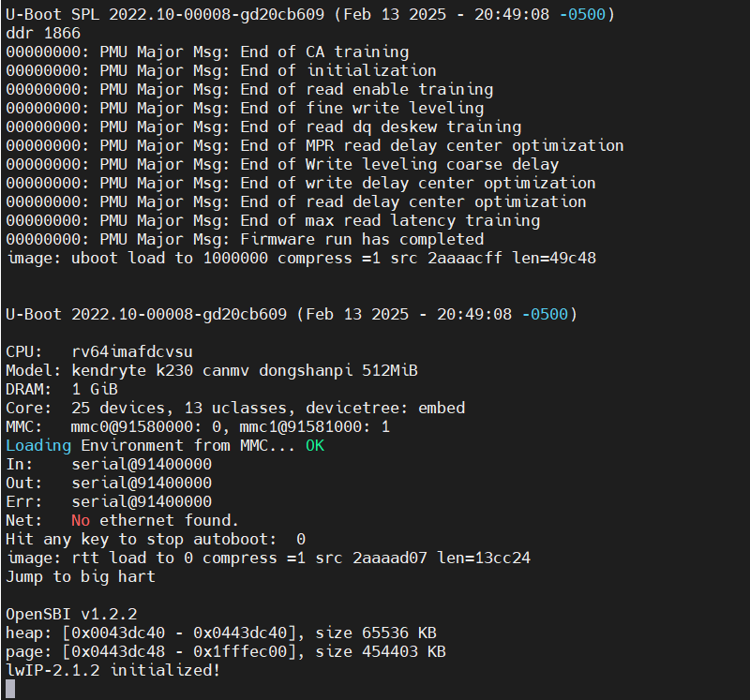The image size is (750, 700).
Task: Click the 'OpenSBI v1.2.2' line
Action: pos(71,614)
